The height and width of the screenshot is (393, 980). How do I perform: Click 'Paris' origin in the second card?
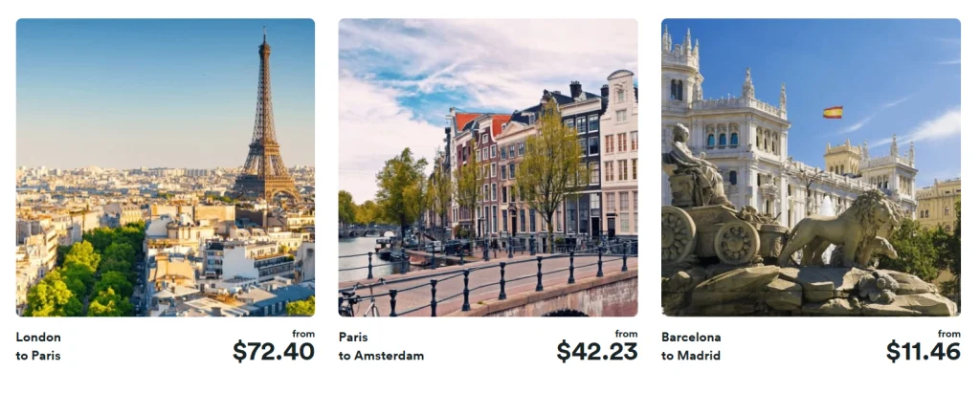tap(354, 337)
